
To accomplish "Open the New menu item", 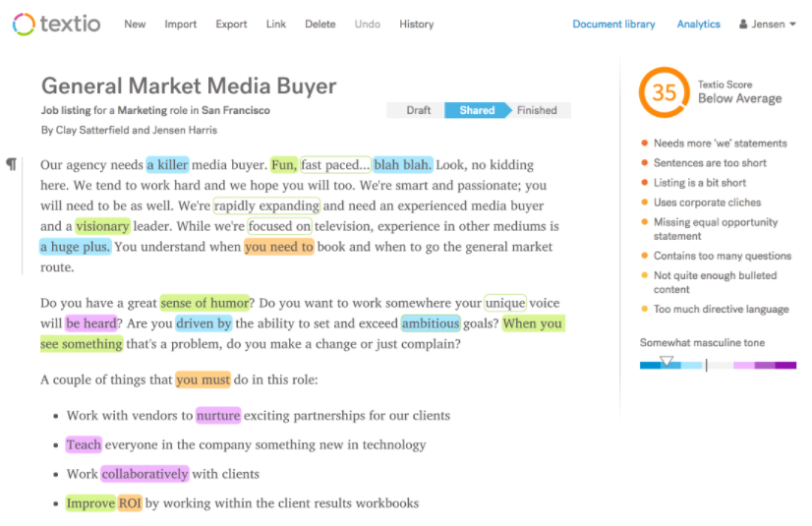I will [135, 24].
